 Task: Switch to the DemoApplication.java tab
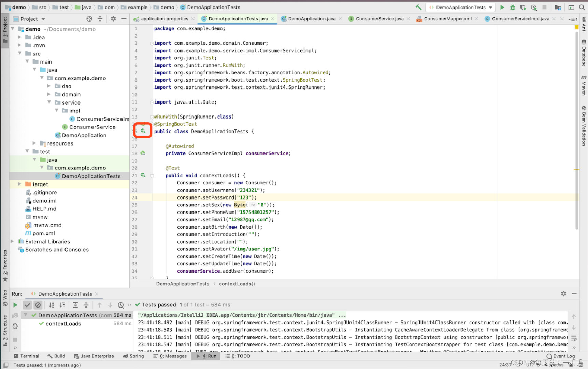pyautogui.click(x=311, y=19)
